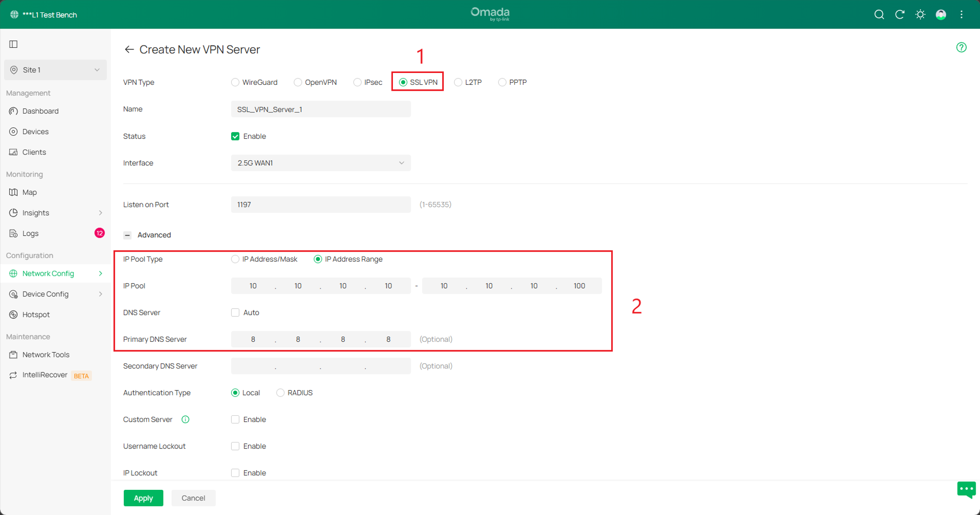This screenshot has height=515, width=980.
Task: Toggle the light/dark theme sun icon
Action: pyautogui.click(x=920, y=14)
